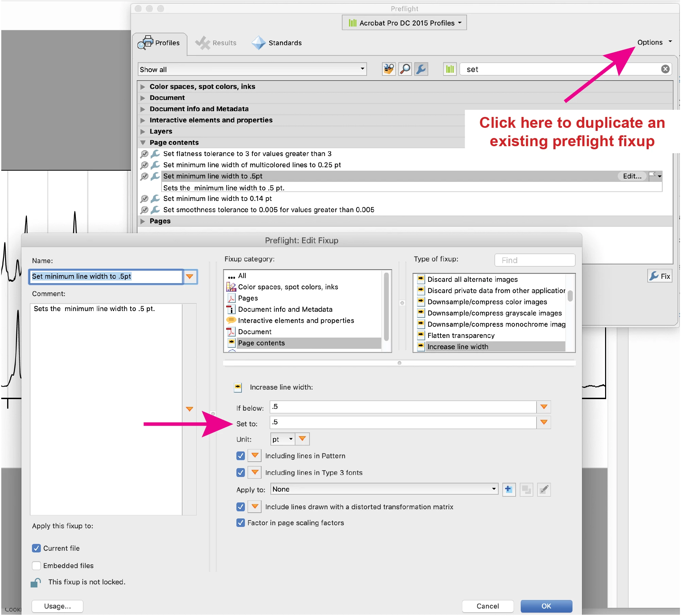The image size is (683, 616).
Task: Select the profiles bee icon in the toolbar
Action: (x=388, y=69)
